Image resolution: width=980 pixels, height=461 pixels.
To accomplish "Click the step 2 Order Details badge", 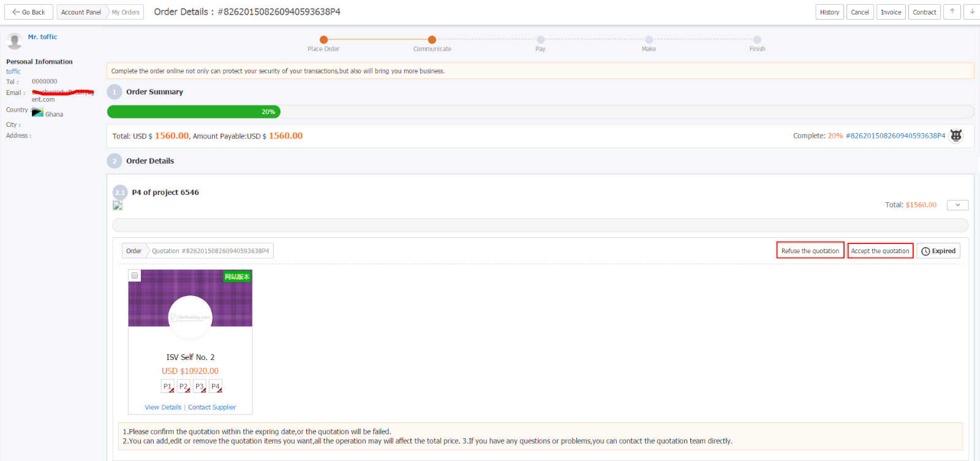I will [x=115, y=161].
